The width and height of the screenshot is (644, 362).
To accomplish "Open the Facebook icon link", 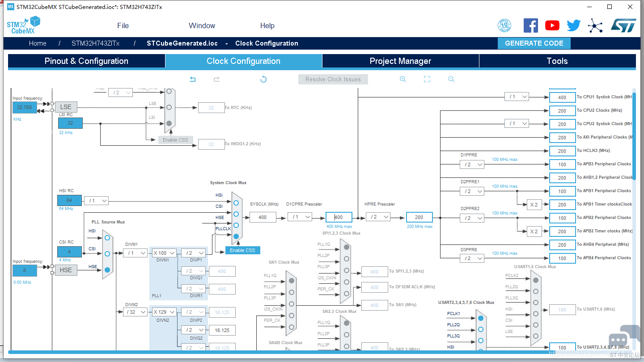I will [x=531, y=25].
